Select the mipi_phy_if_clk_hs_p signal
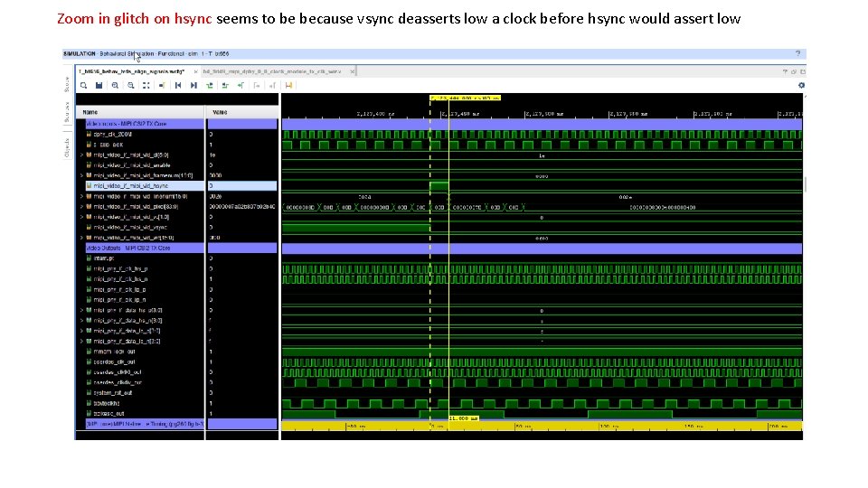This screenshot has height=488, width=868. pos(120,269)
